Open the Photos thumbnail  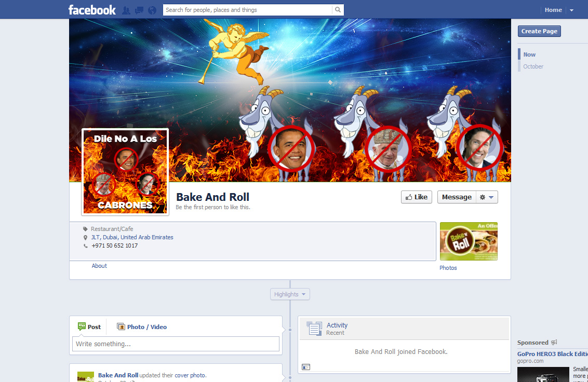[x=469, y=241]
